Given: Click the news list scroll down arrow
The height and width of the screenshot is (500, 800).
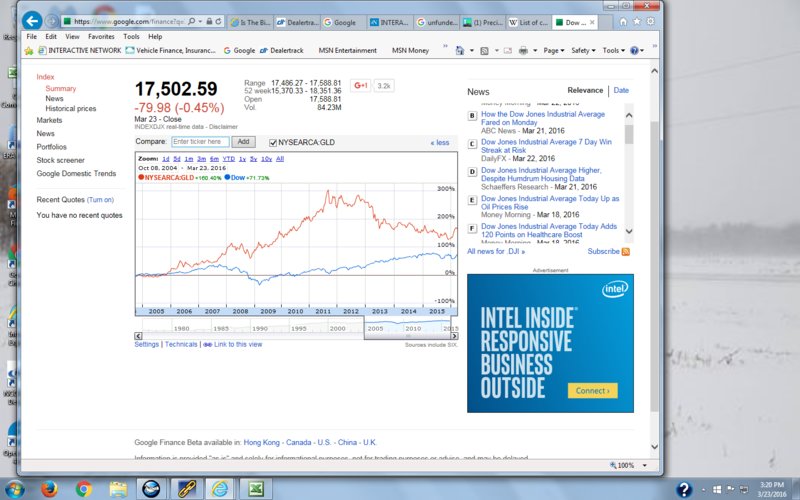Looking at the screenshot, I should (629, 231).
